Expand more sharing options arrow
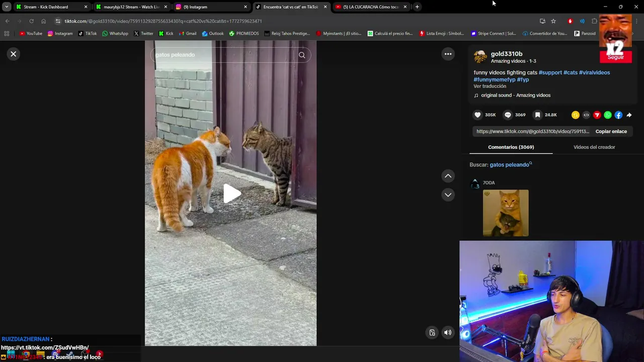 tap(629, 115)
